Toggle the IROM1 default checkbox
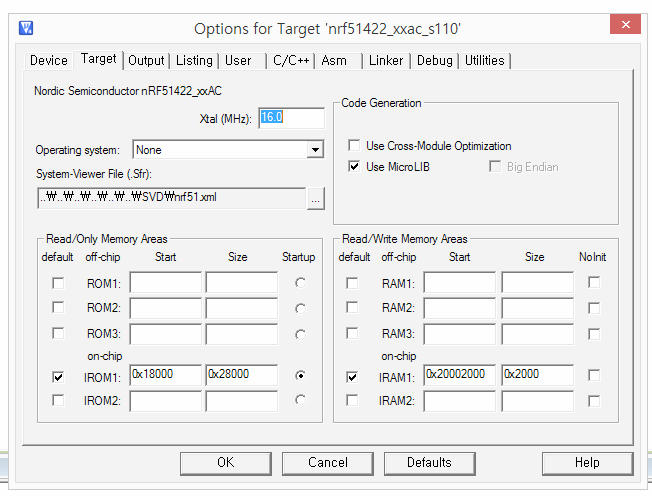652x496 pixels. tap(58, 377)
